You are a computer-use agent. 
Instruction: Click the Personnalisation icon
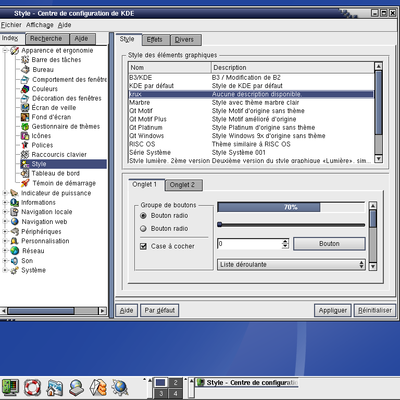[14, 241]
